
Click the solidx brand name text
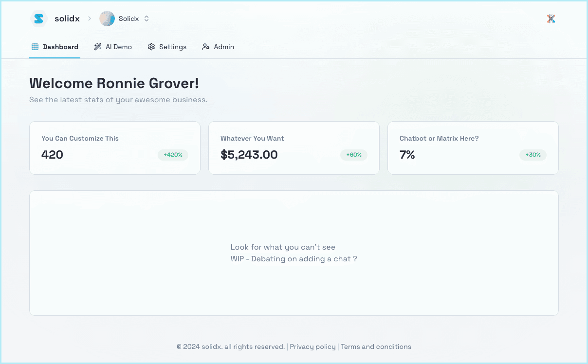pyautogui.click(x=67, y=19)
